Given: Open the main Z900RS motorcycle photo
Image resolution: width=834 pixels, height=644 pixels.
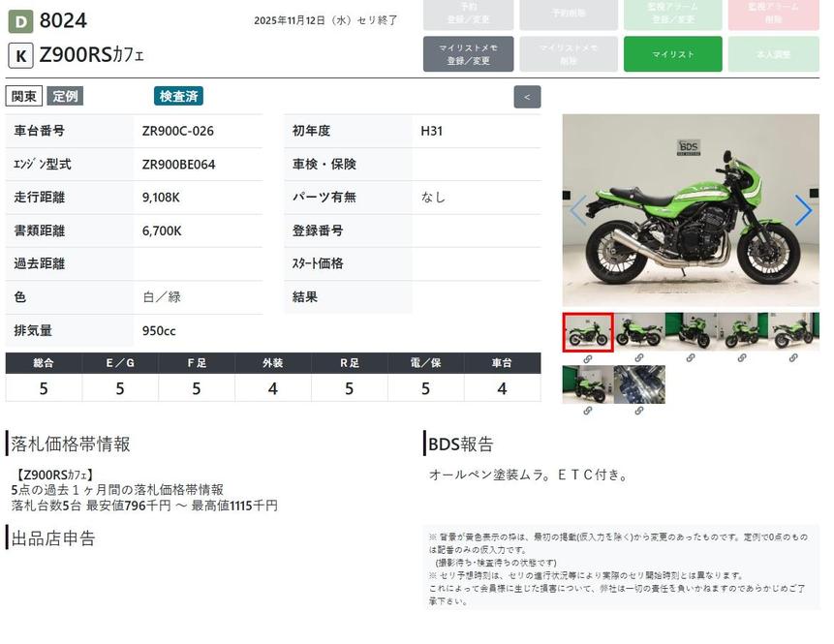Looking at the screenshot, I should pos(690,210).
